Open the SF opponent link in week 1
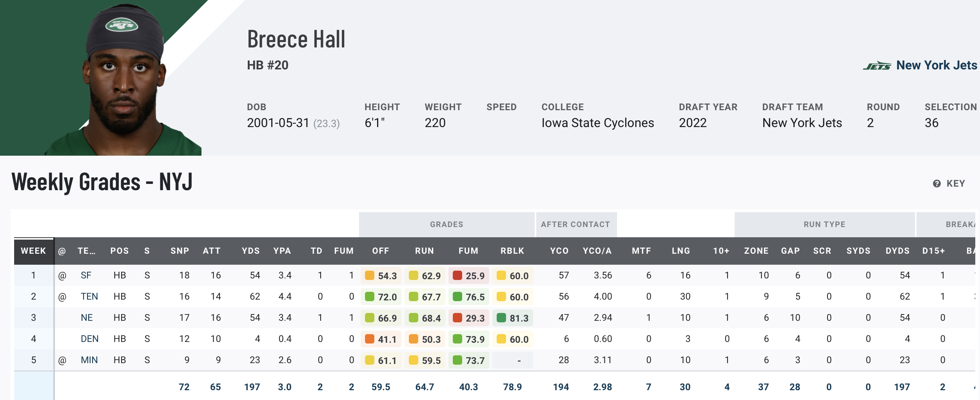 point(86,275)
